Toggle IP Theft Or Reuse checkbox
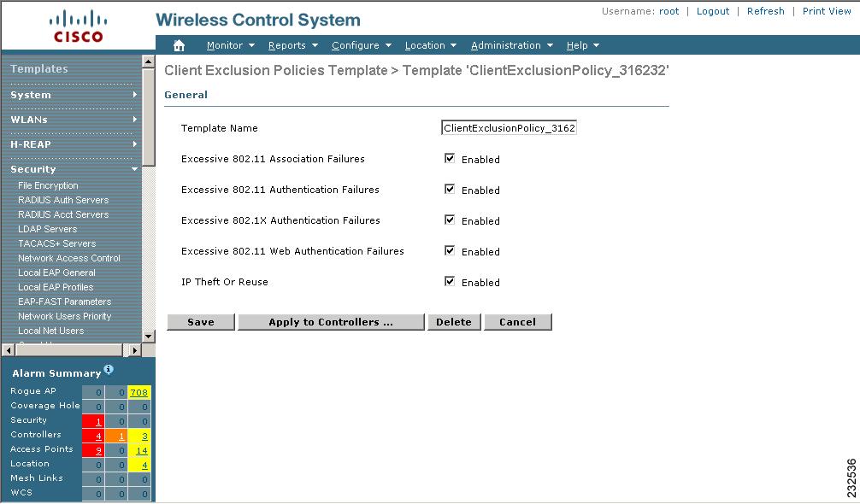The width and height of the screenshot is (860, 504). pos(450,281)
